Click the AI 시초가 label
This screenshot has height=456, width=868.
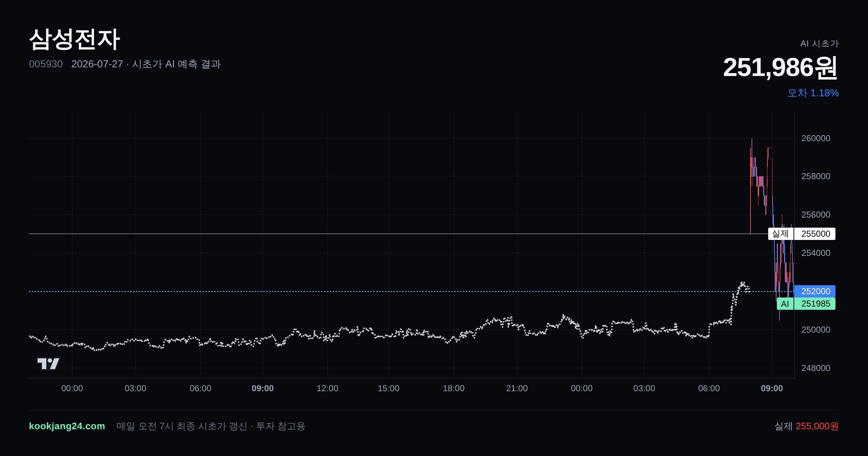tap(819, 43)
